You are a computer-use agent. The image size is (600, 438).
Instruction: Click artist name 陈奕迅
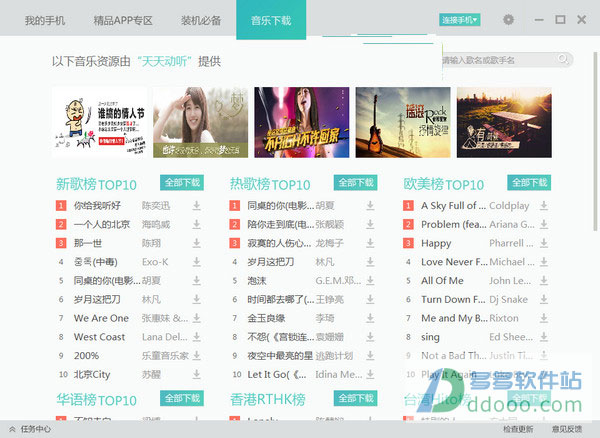(x=156, y=206)
